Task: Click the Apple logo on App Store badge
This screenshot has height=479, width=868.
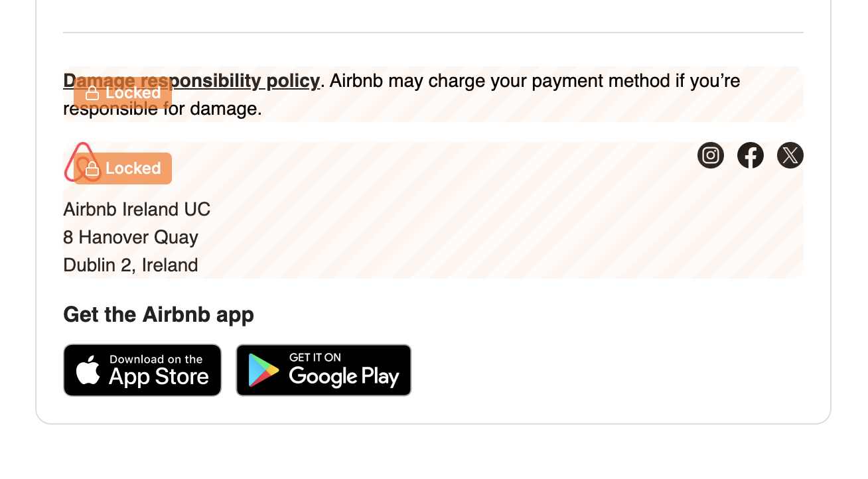Action: (x=88, y=370)
